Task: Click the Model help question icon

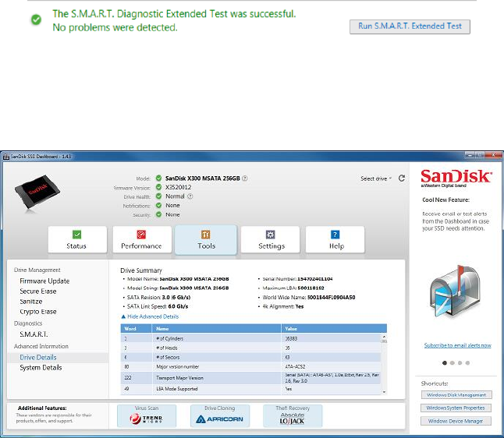Action: tap(245, 178)
